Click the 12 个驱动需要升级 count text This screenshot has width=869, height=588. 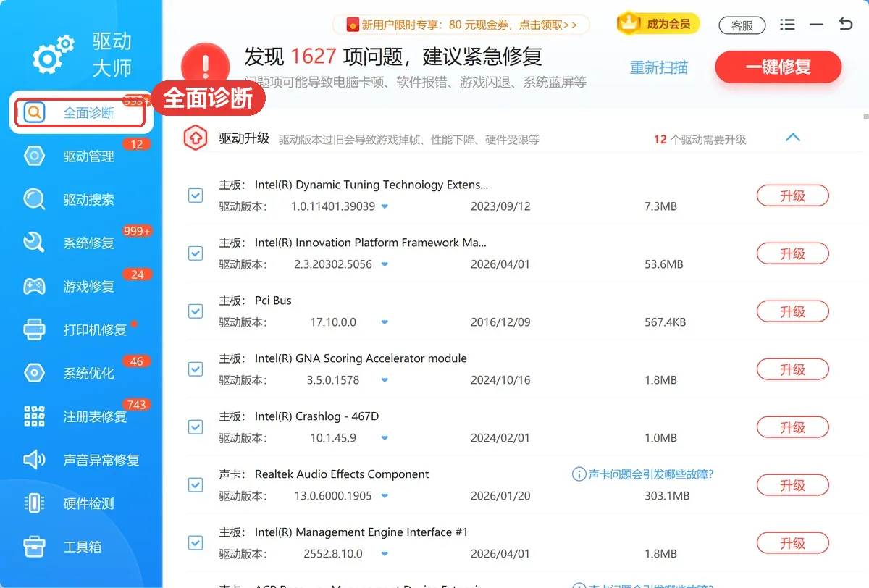coord(700,140)
